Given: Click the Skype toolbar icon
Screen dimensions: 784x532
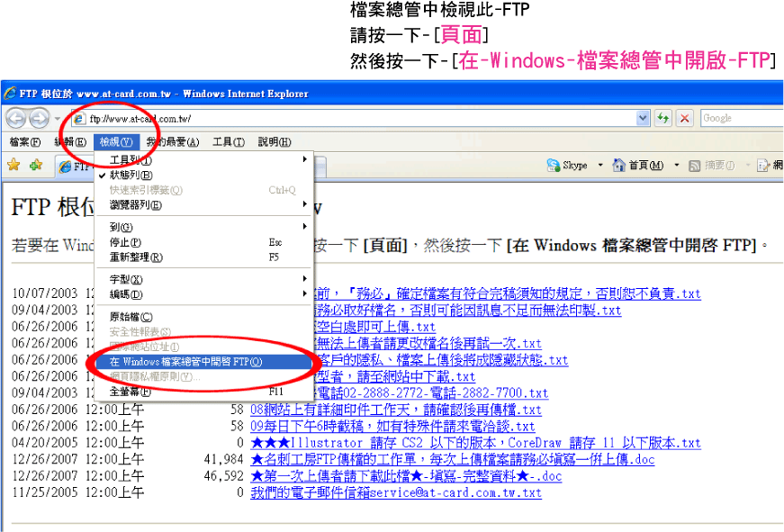Looking at the screenshot, I should click(553, 165).
